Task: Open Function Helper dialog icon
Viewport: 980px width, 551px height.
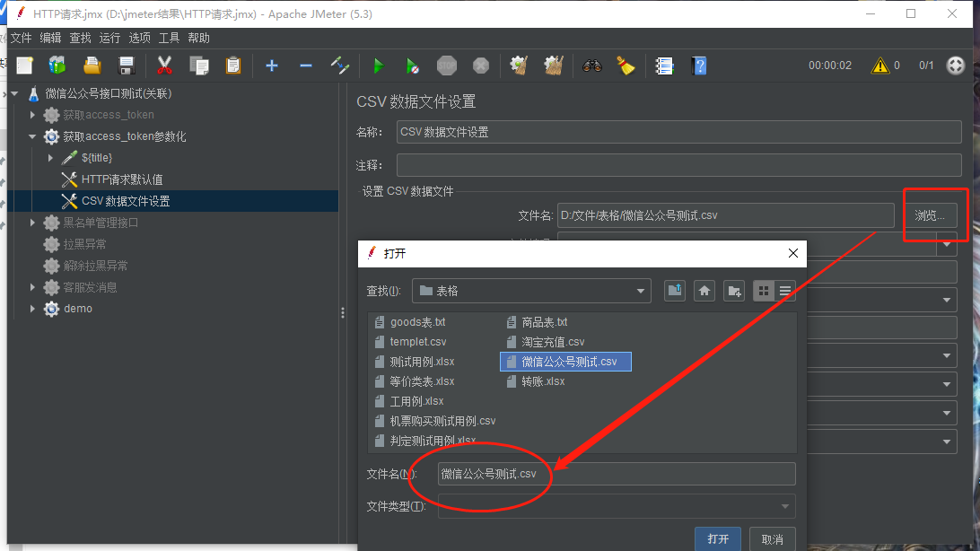Action: (x=664, y=66)
